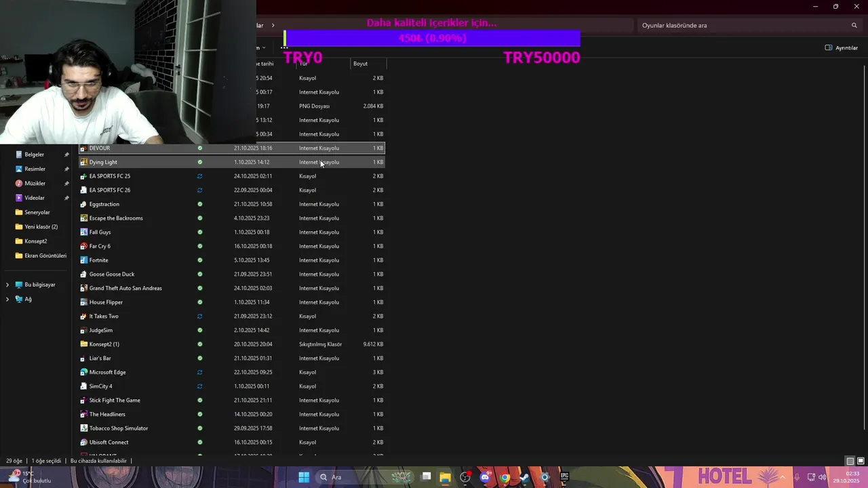Click the JudgeSim file icon
The height and width of the screenshot is (488, 868).
[84, 330]
